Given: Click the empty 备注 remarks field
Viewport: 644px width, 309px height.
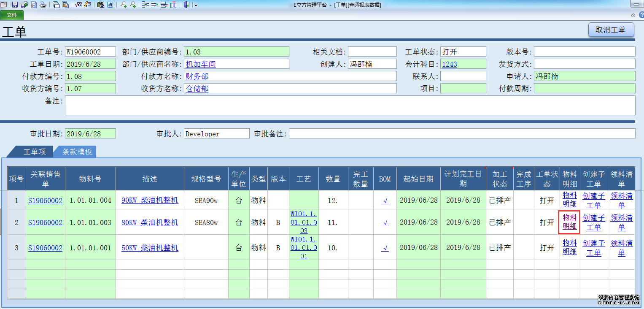Looking at the screenshot, I should [350, 105].
